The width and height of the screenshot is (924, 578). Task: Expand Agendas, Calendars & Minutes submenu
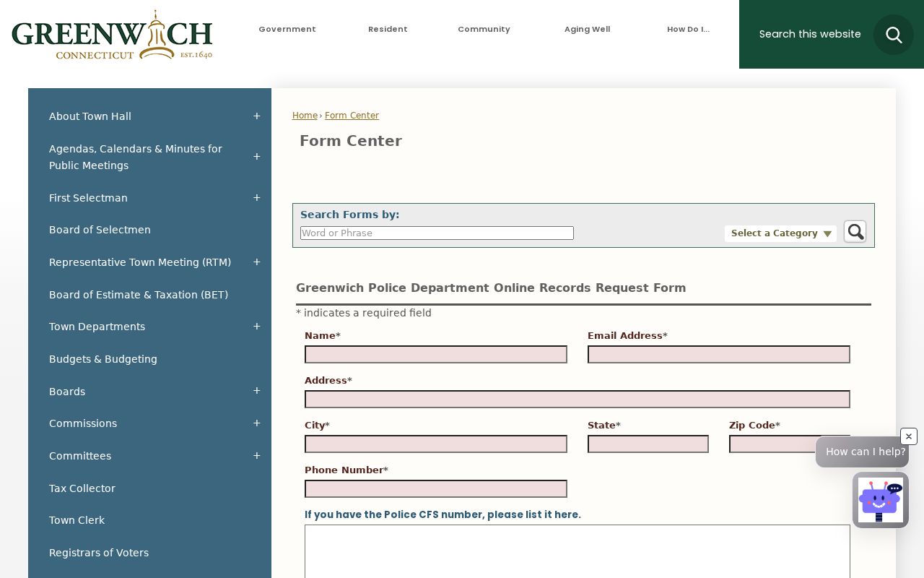[256, 157]
